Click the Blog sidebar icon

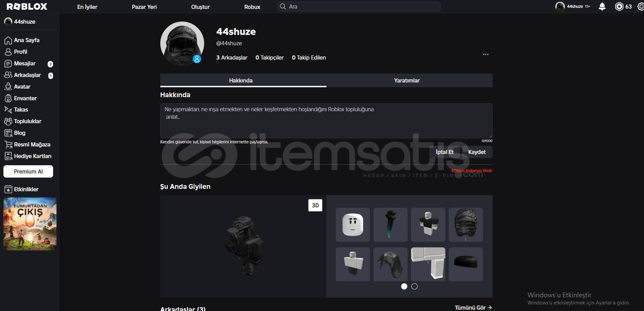(x=8, y=133)
